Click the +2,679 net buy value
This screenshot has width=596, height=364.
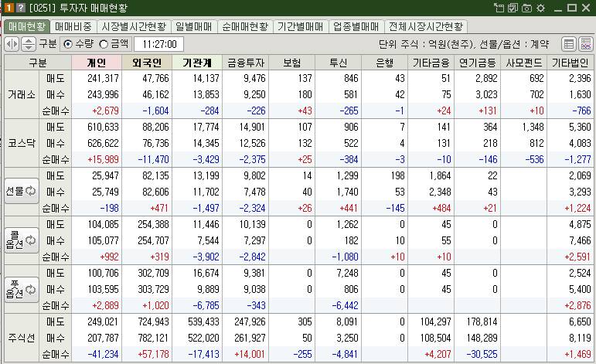tap(105, 111)
